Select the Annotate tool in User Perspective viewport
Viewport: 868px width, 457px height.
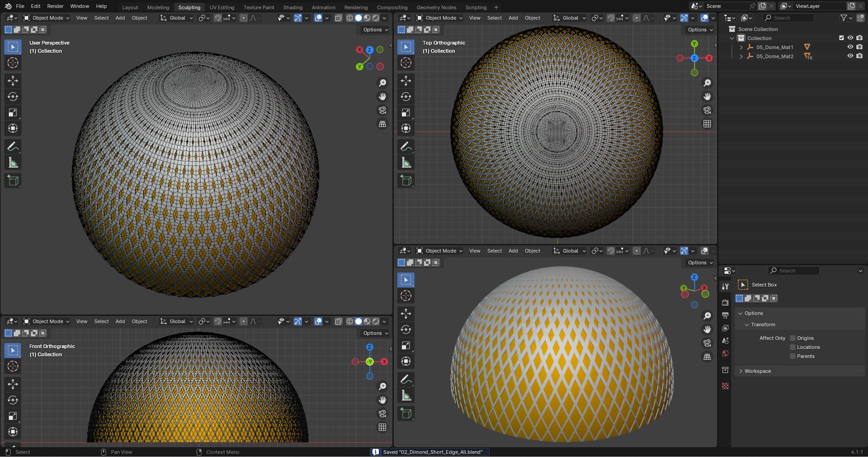[13, 146]
